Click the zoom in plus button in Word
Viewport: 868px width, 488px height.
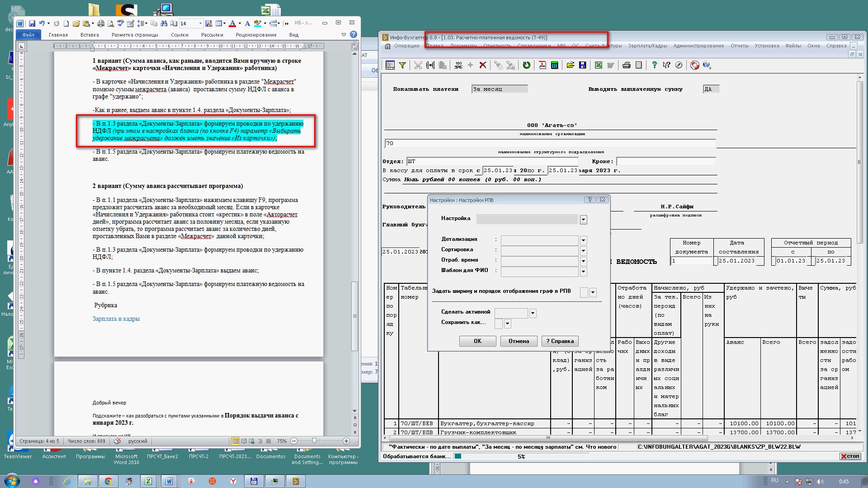(346, 441)
